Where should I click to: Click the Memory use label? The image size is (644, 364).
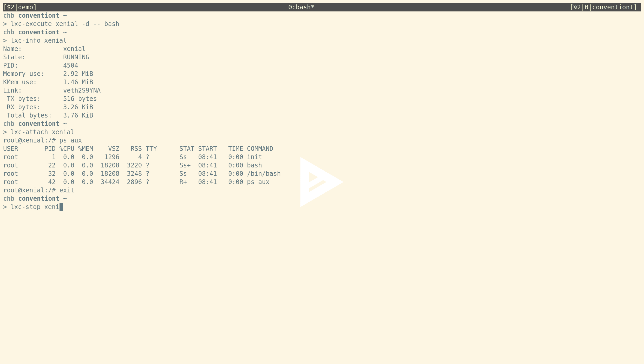(24, 74)
